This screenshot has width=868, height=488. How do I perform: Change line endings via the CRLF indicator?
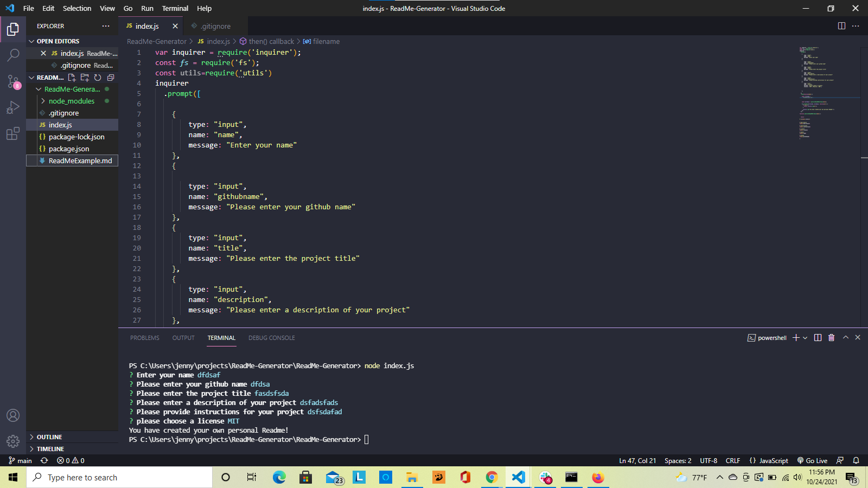click(732, 460)
